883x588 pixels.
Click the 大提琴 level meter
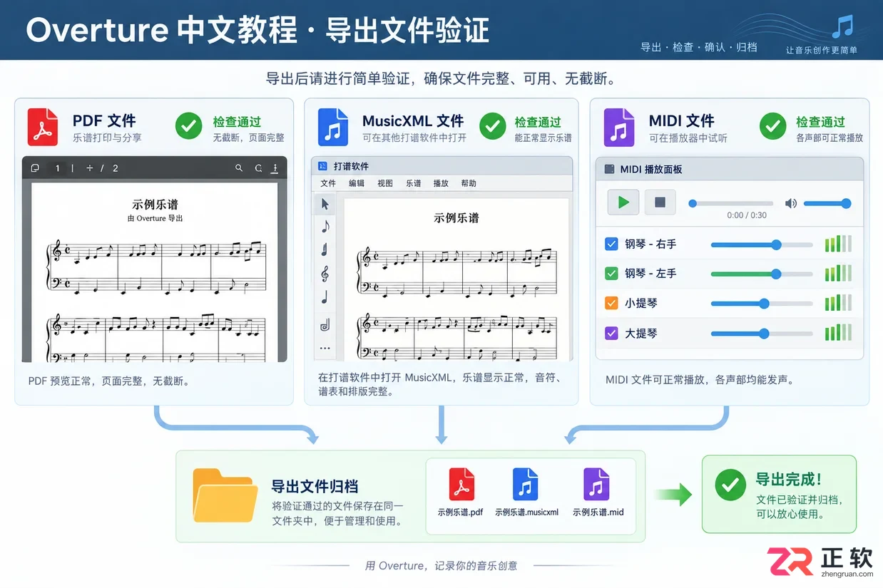click(x=838, y=333)
